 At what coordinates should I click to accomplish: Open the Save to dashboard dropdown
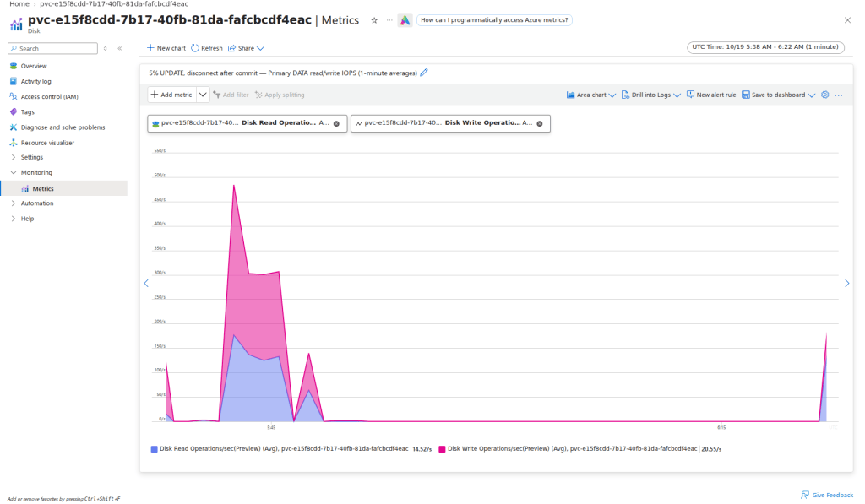point(778,95)
